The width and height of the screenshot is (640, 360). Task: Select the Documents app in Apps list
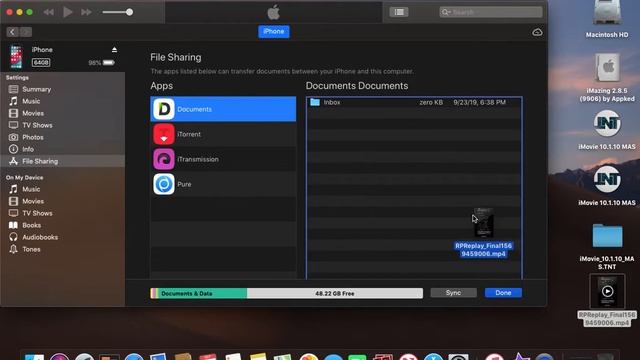click(223, 109)
